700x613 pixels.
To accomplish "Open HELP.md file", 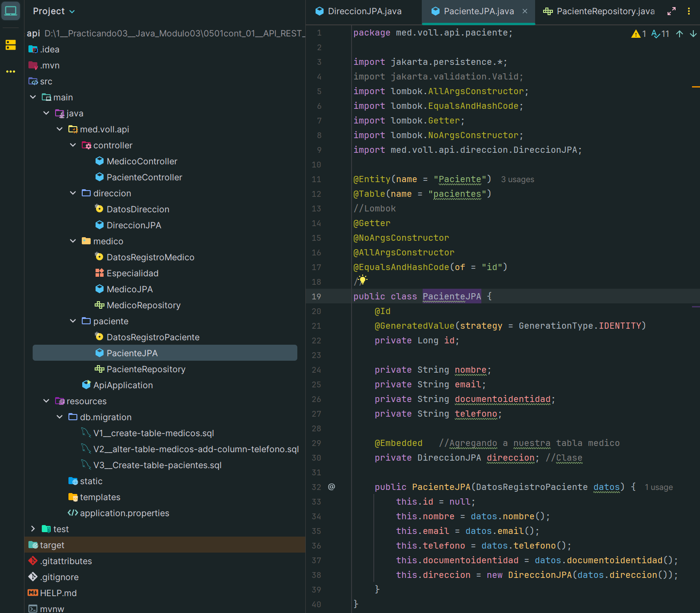I will tap(52, 593).
